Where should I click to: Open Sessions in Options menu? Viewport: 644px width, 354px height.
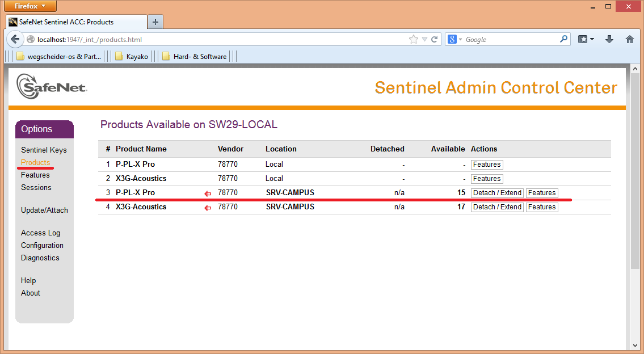(x=36, y=187)
